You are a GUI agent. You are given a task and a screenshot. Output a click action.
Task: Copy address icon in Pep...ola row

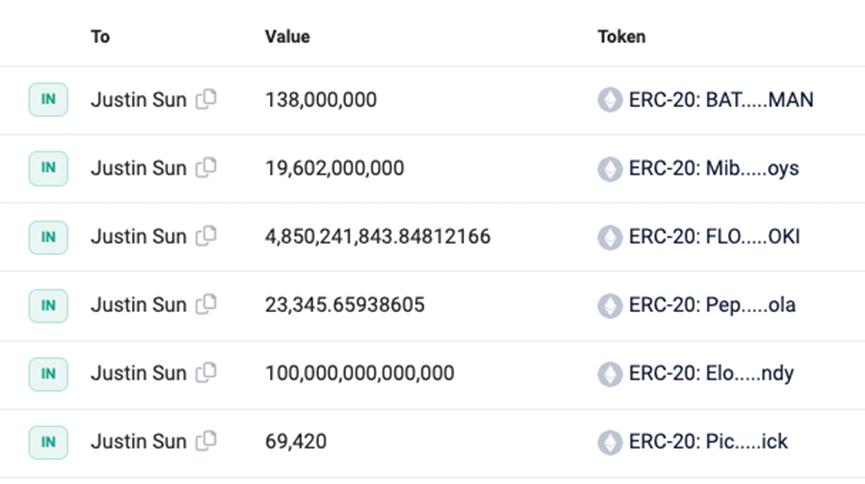[206, 304]
